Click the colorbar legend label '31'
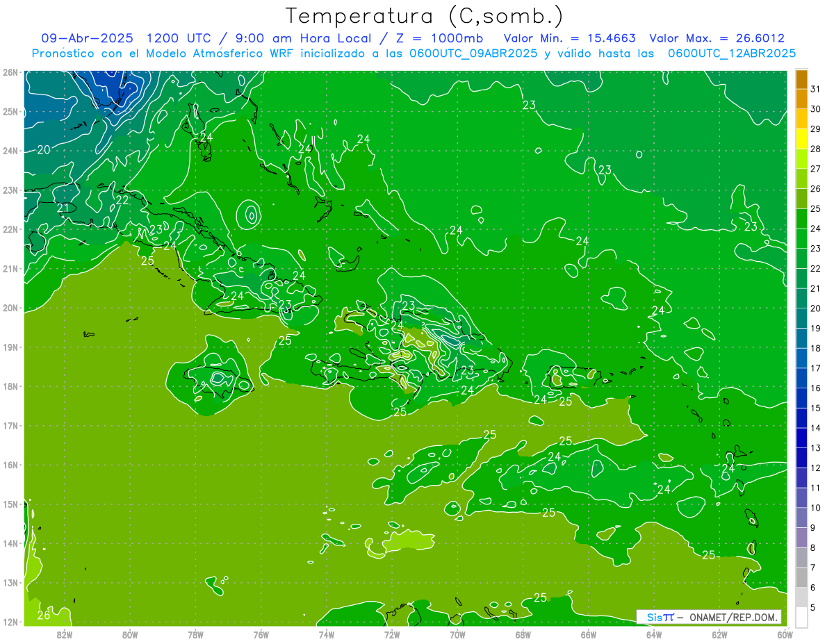The width and height of the screenshot is (834, 644). 816,89
